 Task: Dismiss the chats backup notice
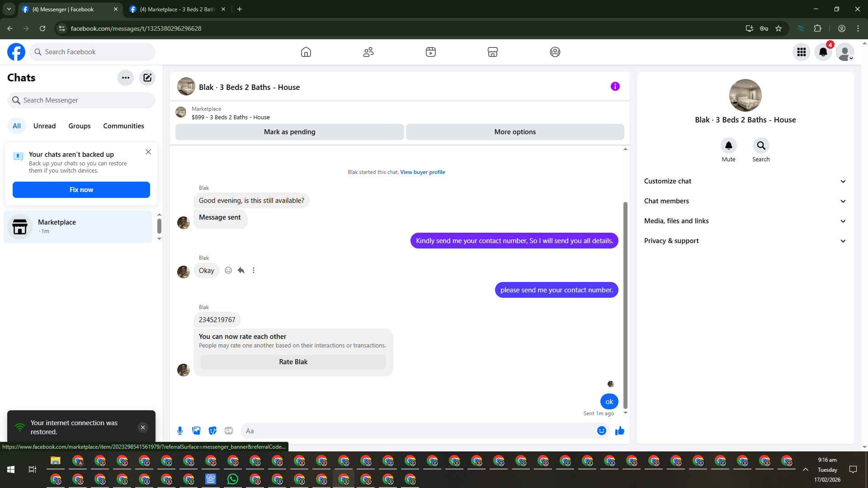tap(148, 152)
